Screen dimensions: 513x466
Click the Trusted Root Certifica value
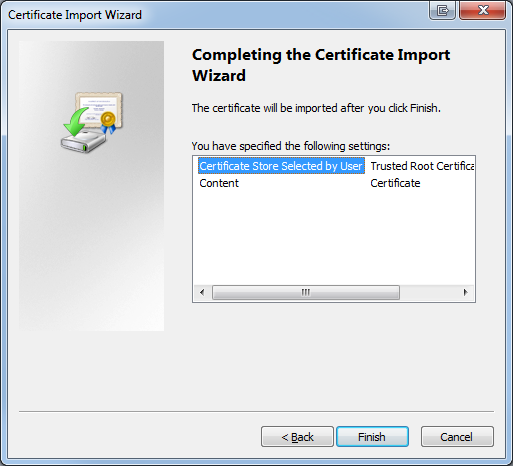pyautogui.click(x=422, y=166)
